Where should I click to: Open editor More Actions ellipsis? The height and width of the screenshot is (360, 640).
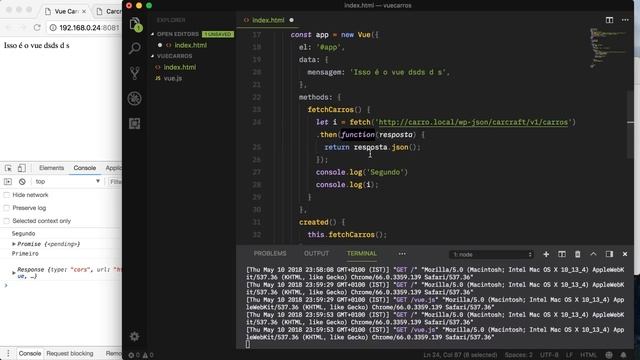[x=625, y=20]
